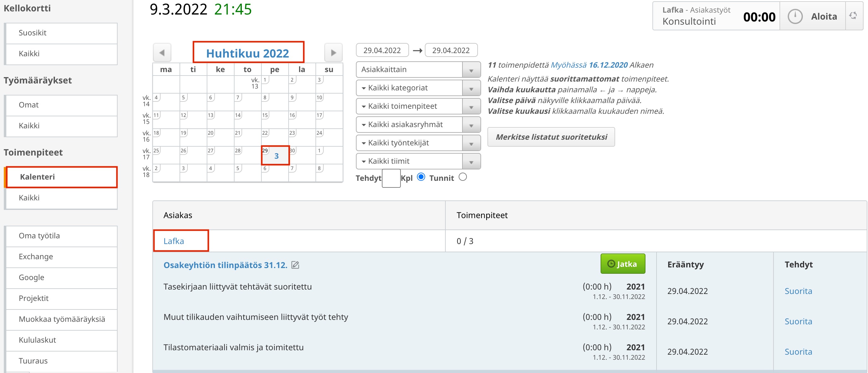
Task: Select April 29 in the calendar
Action: 275,155
